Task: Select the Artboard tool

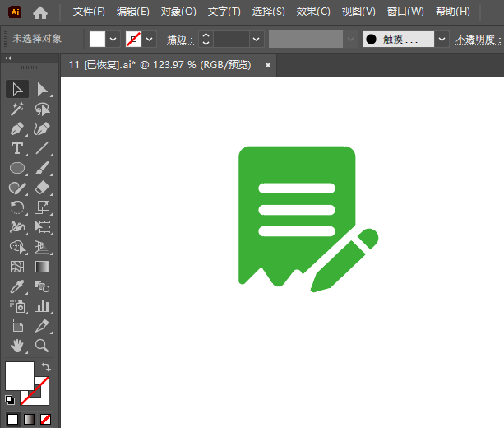Action: pyautogui.click(x=17, y=326)
